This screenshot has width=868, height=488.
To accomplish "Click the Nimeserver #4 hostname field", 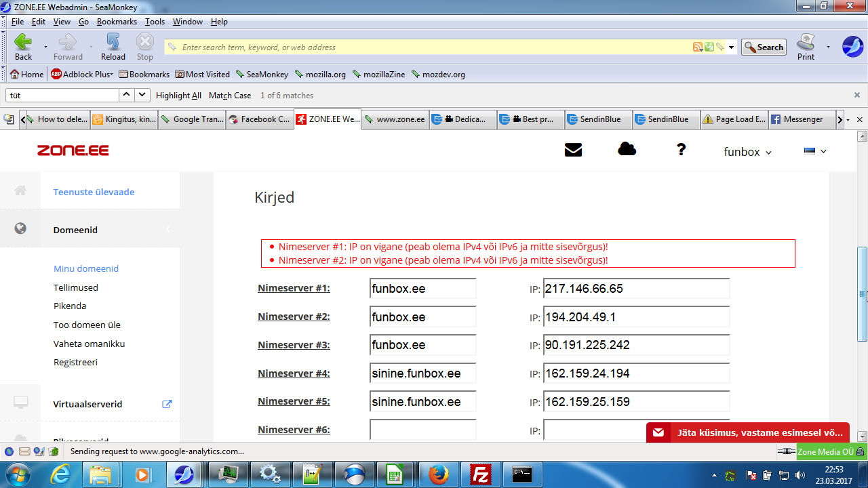I will tap(423, 373).
